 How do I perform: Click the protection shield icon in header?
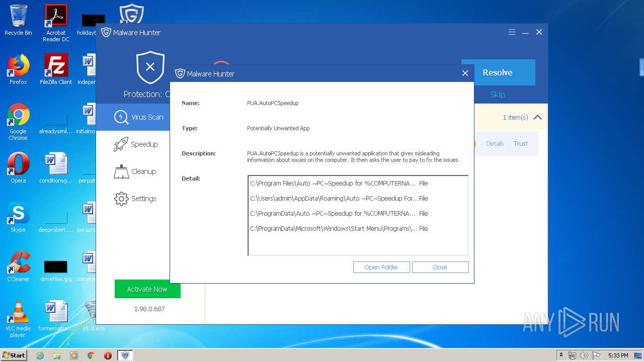pos(150,67)
